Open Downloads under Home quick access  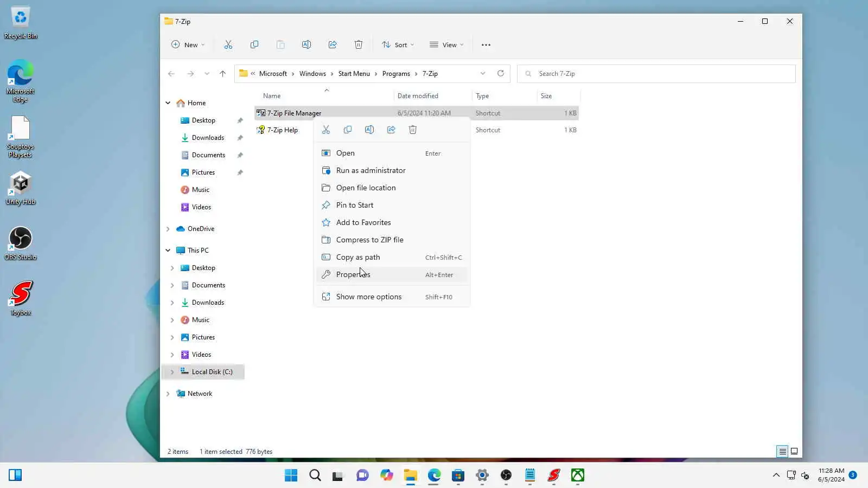[x=208, y=138]
